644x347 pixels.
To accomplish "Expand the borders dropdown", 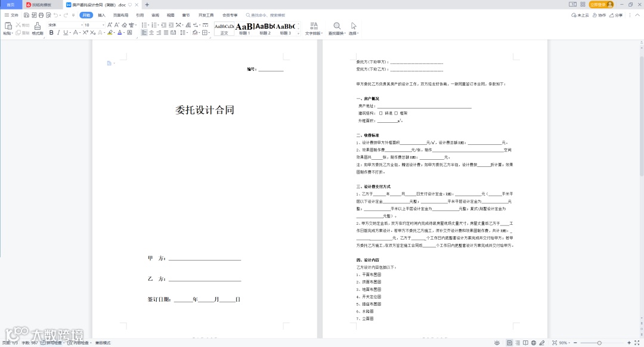I will tap(209, 33).
